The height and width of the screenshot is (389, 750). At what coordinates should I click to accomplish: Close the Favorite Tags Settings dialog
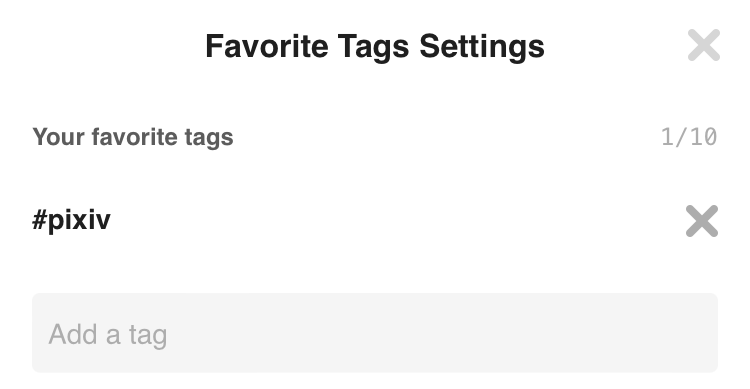pyautogui.click(x=704, y=45)
